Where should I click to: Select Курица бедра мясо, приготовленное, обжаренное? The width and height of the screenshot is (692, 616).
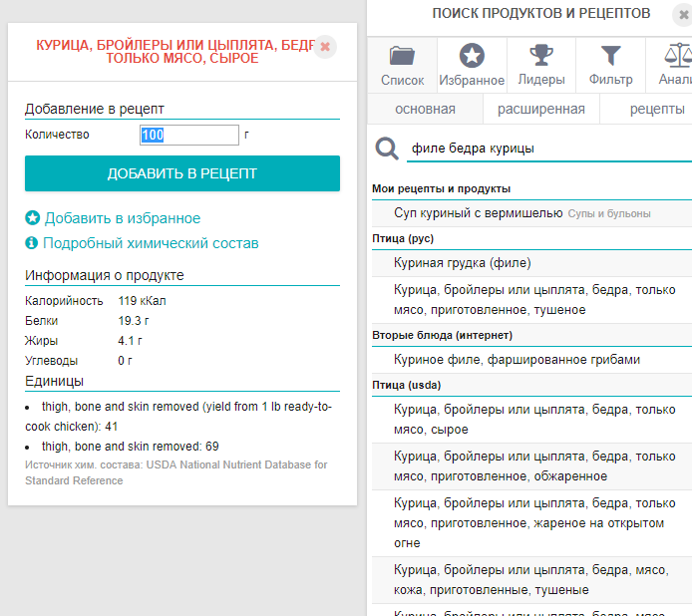[x=531, y=466]
